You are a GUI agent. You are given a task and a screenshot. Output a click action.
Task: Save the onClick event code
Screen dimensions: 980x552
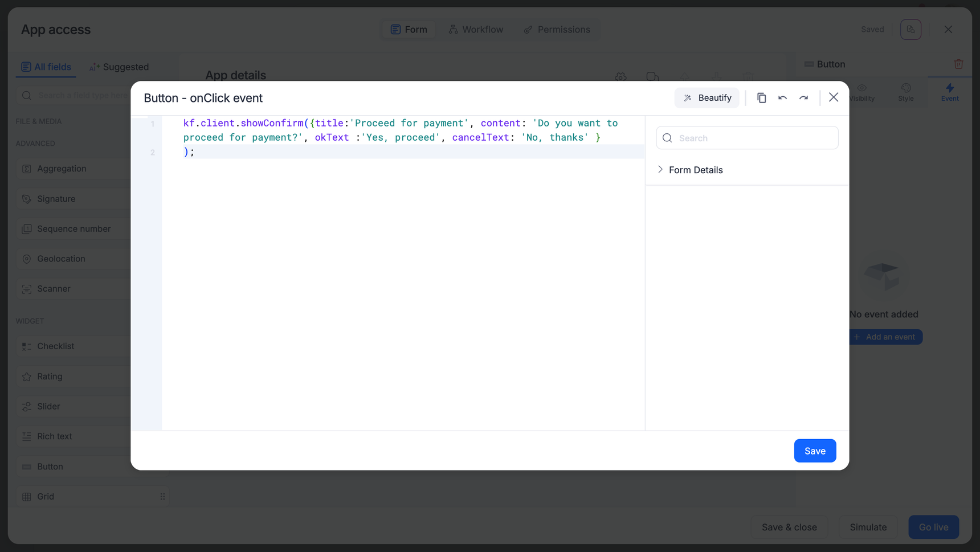(x=814, y=451)
